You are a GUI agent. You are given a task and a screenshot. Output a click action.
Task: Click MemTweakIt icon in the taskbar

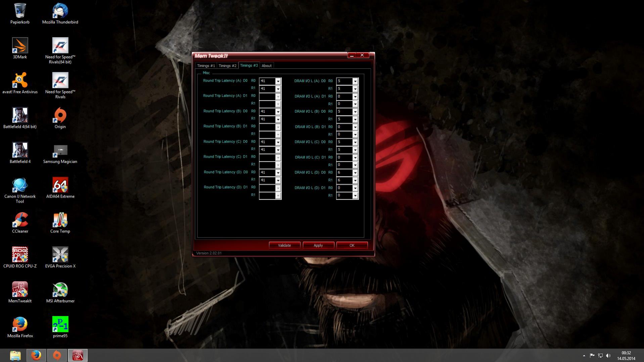click(78, 355)
